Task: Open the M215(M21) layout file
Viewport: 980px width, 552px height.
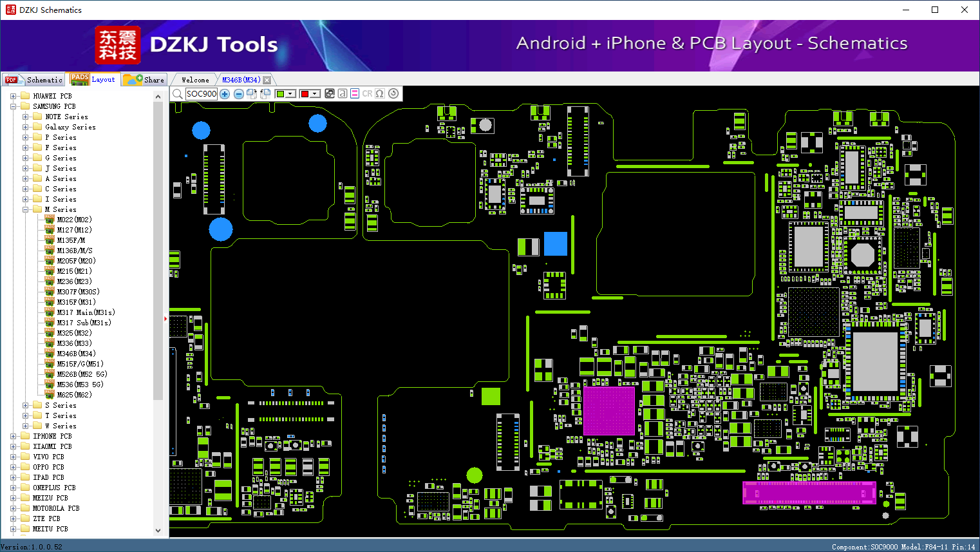Action: tap(74, 271)
